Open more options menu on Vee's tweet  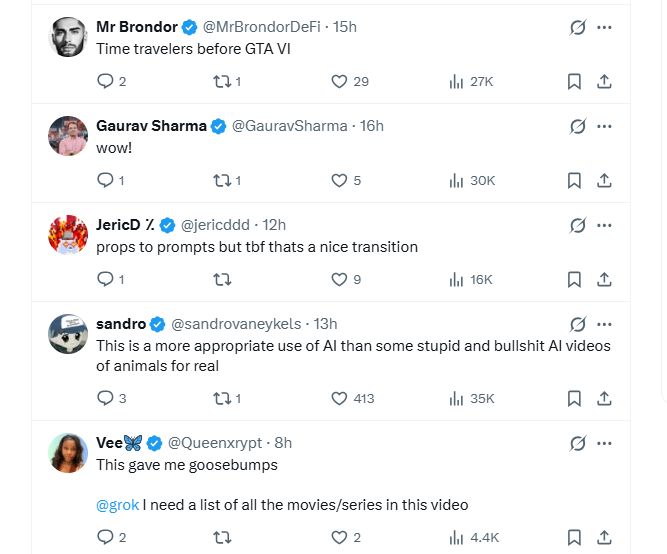604,443
